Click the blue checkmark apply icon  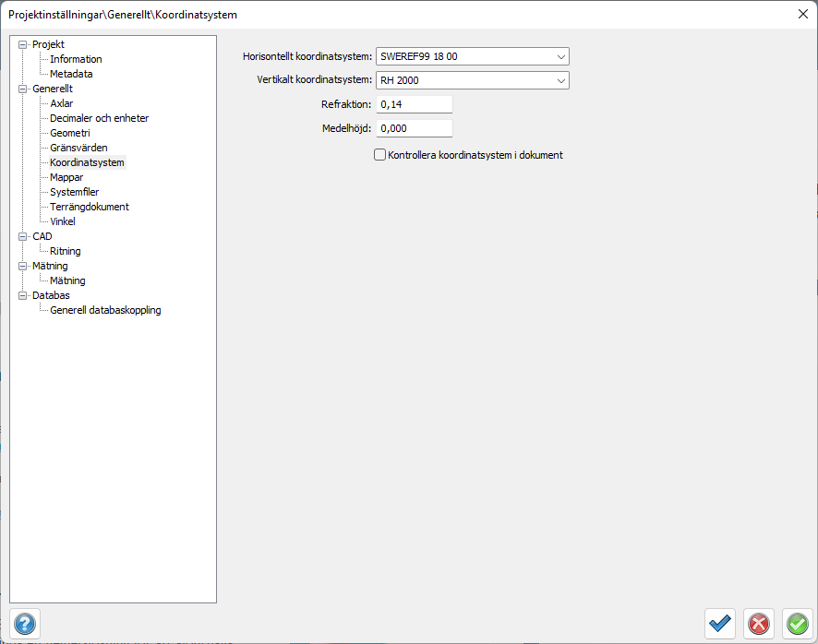(x=720, y=624)
